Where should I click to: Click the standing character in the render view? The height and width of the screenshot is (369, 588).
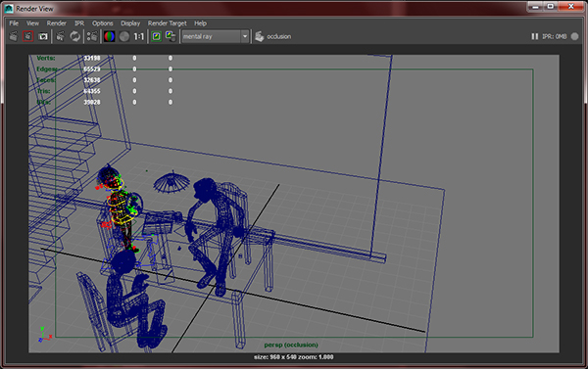pos(118,208)
